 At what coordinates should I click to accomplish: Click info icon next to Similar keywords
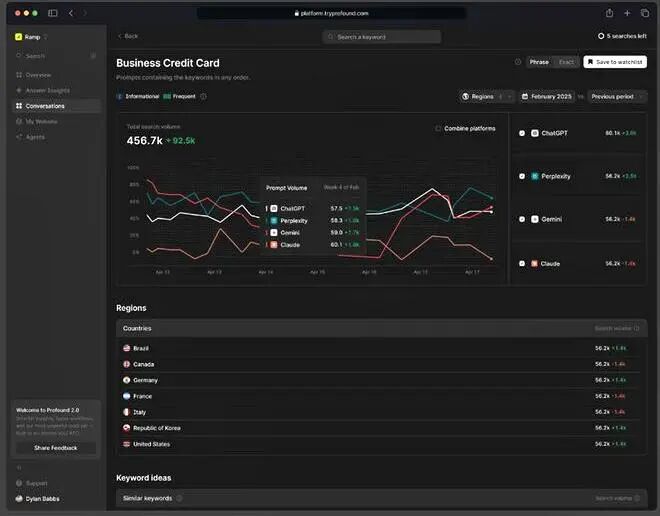click(179, 498)
